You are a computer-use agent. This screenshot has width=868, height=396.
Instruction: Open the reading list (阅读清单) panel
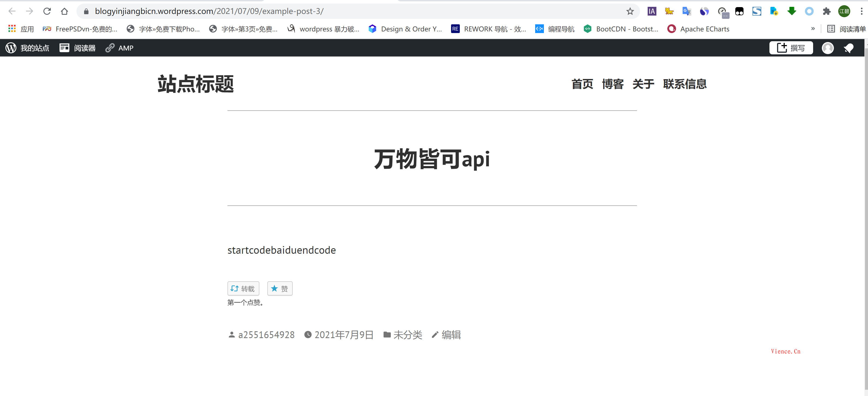(846, 29)
